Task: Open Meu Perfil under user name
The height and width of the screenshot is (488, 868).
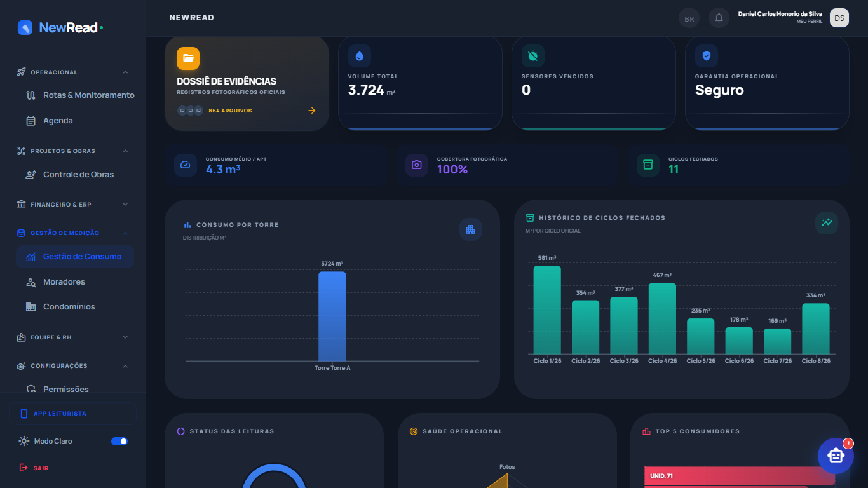Action: click(x=810, y=22)
